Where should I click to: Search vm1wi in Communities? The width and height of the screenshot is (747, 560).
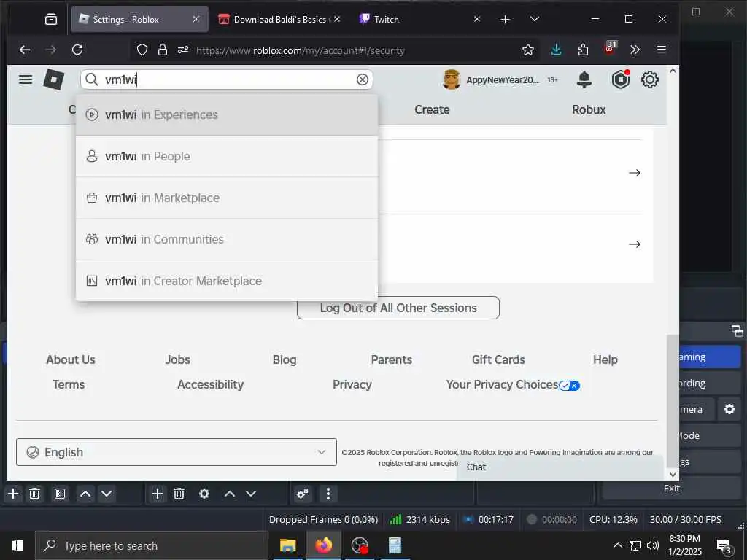pyautogui.click(x=227, y=239)
